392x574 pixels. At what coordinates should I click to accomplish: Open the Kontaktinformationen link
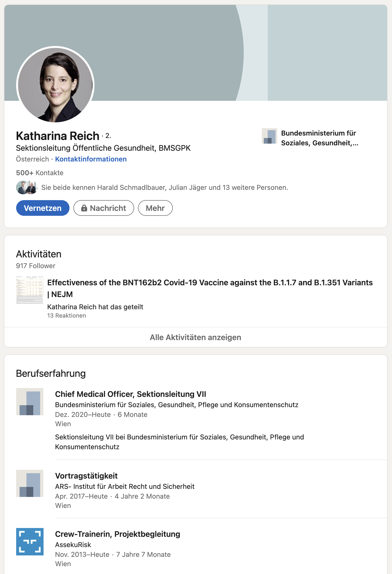(91, 159)
